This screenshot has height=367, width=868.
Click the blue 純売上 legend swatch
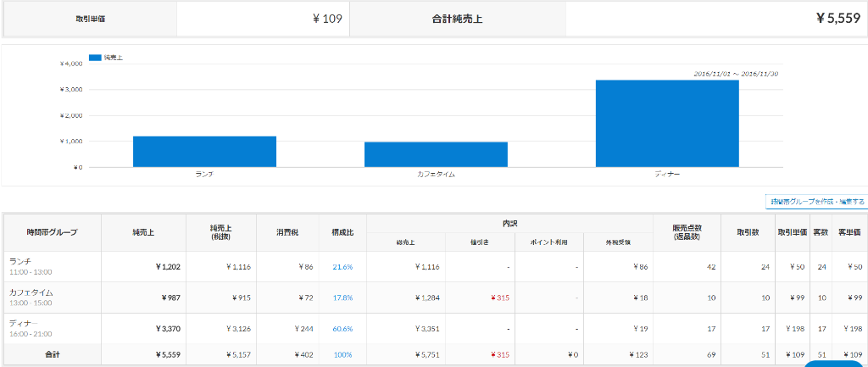(95, 58)
